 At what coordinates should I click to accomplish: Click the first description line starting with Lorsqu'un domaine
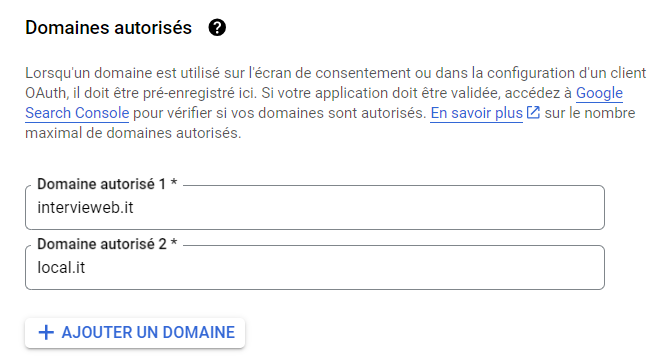coord(336,73)
